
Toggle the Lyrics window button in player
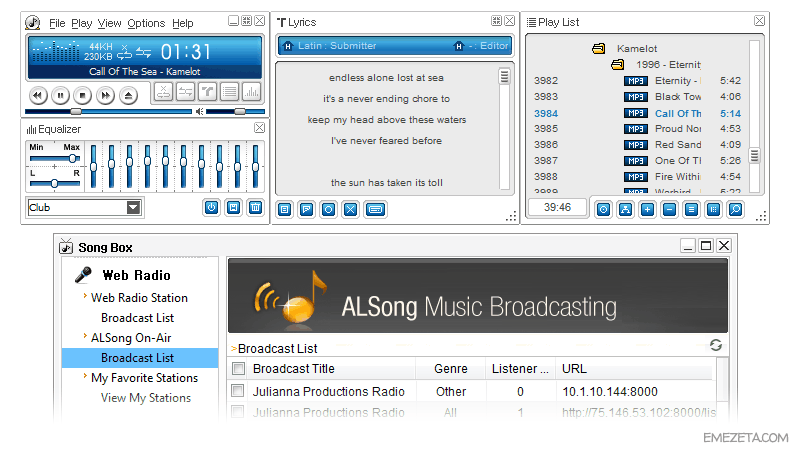pos(207,92)
